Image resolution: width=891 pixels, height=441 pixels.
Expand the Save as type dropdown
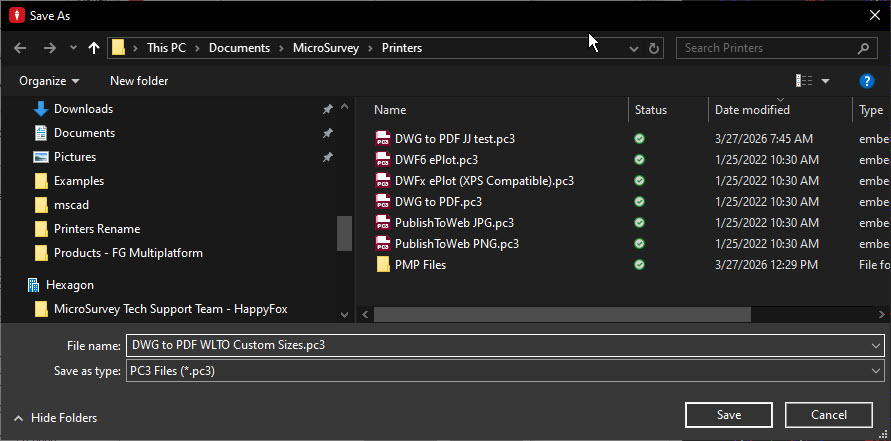(x=876, y=370)
